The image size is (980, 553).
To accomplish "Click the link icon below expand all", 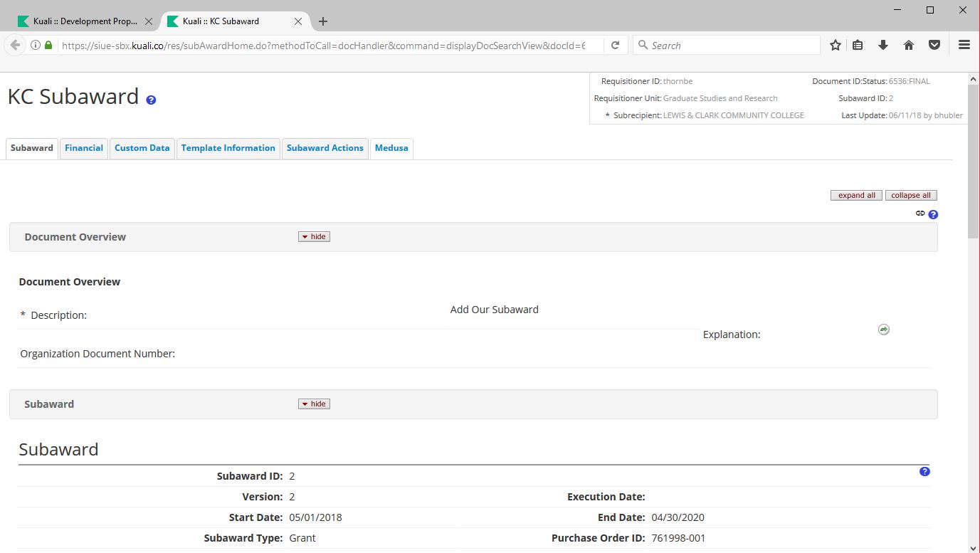I will (x=920, y=214).
